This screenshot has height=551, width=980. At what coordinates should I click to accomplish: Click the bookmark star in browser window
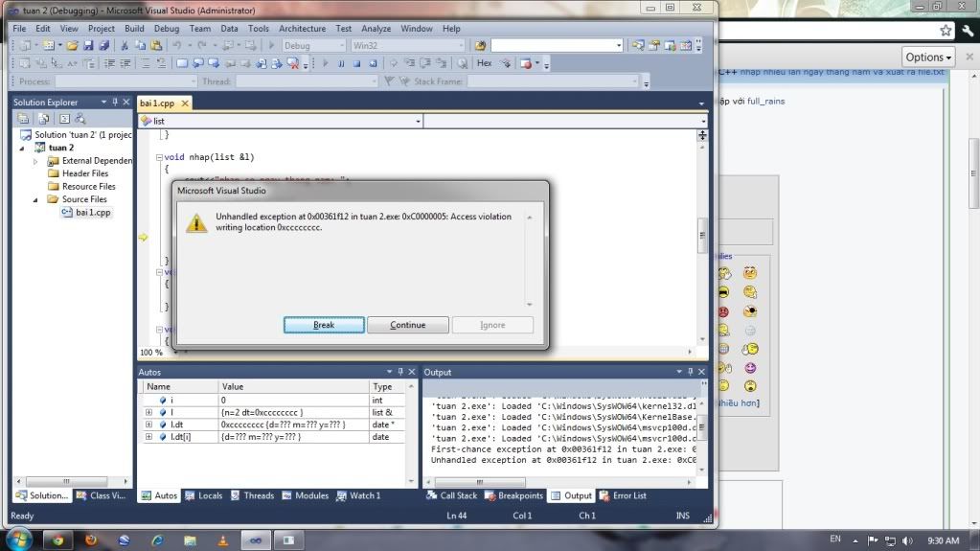(946, 30)
